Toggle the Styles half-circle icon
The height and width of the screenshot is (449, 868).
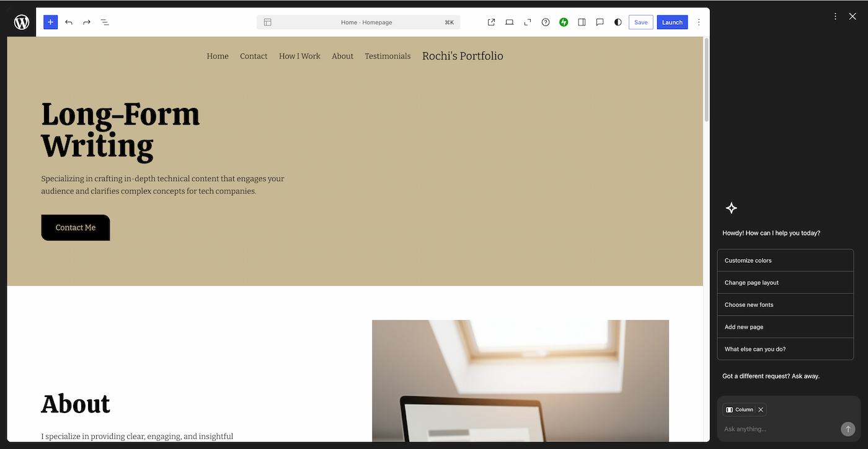[618, 22]
